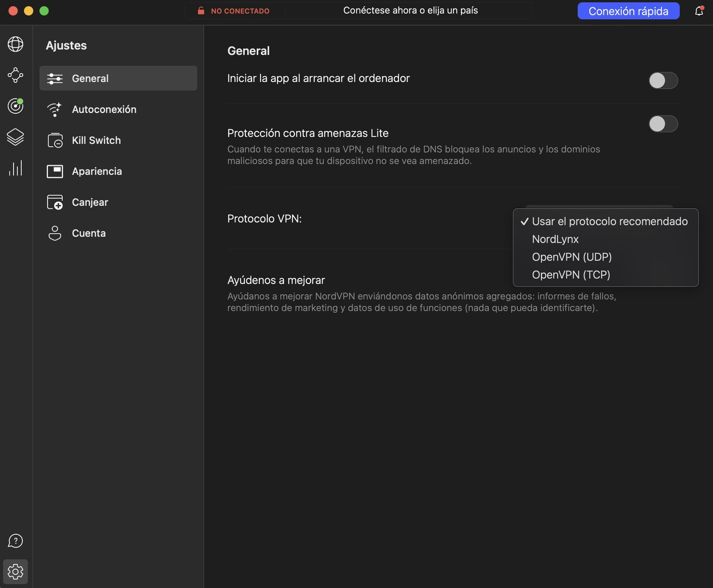This screenshot has width=713, height=588.
Task: Turn on Protección contra amenazas Lite
Action: coord(663,124)
